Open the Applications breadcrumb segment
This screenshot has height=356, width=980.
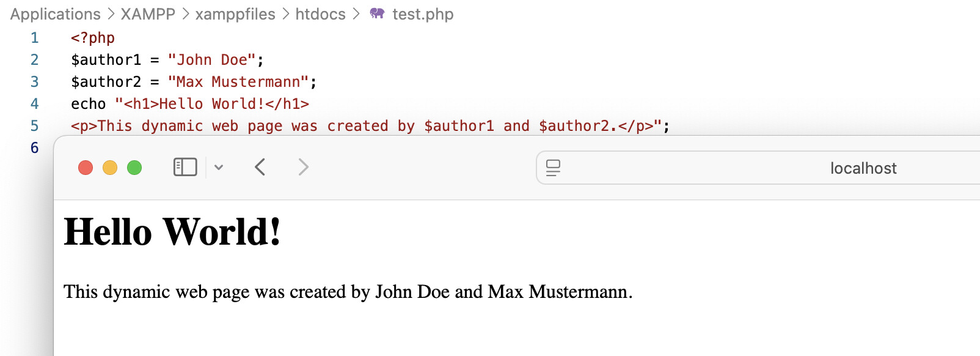point(56,14)
